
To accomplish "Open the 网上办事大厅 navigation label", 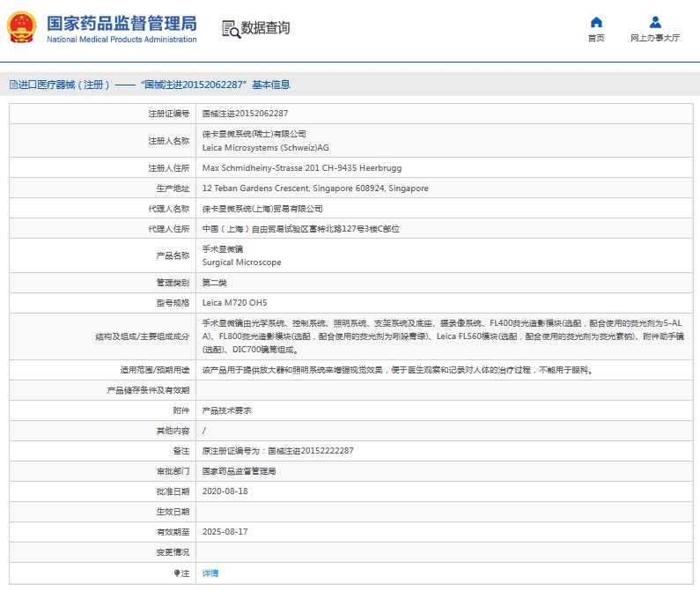I will 655,38.
